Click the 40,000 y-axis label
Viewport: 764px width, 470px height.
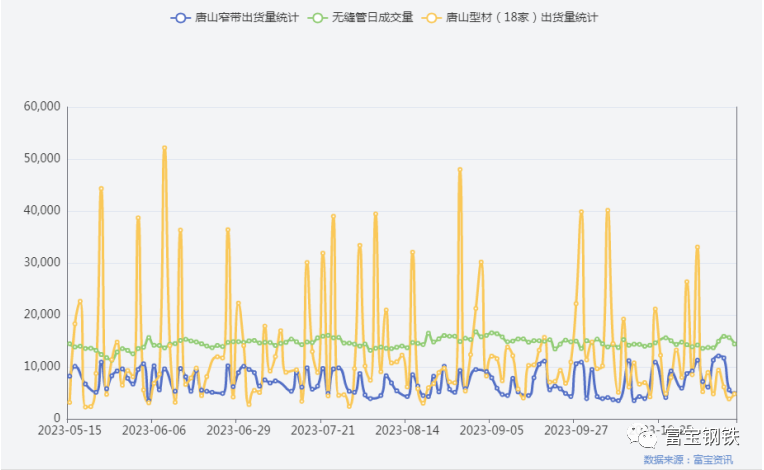(42, 210)
